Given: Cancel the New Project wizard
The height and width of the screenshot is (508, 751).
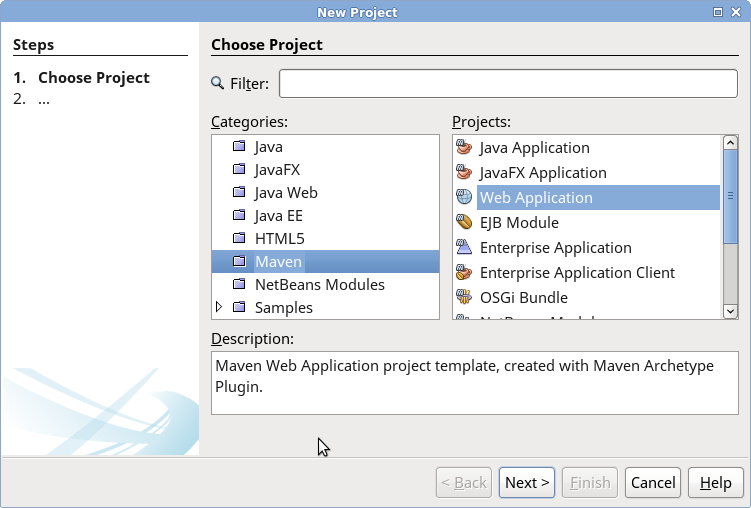Looking at the screenshot, I should [x=653, y=483].
